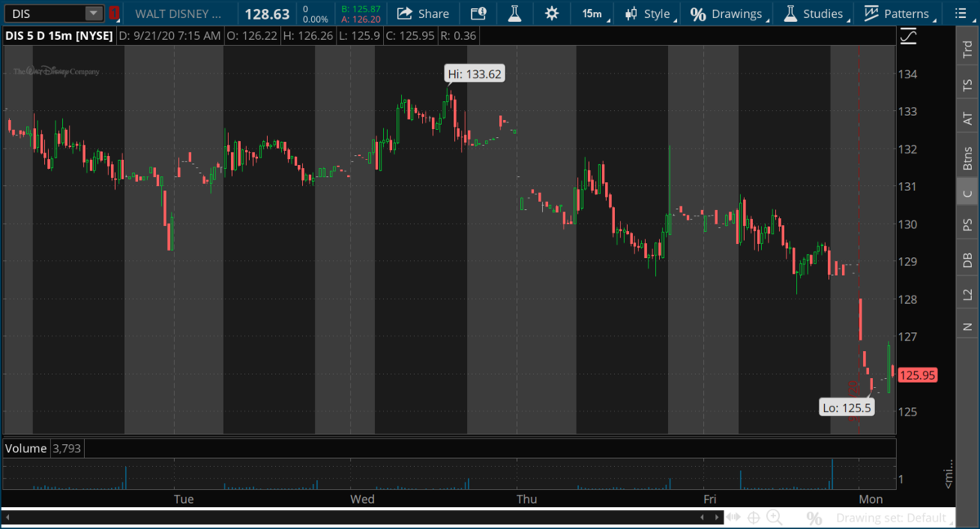Image resolution: width=980 pixels, height=529 pixels.
Task: Click the Lo: 125.5 price bubble
Action: pos(847,407)
